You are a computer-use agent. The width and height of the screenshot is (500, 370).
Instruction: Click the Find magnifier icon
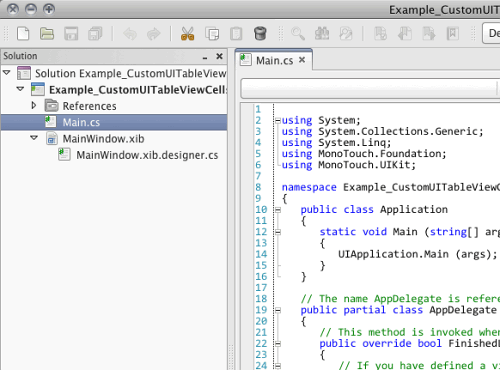(298, 34)
